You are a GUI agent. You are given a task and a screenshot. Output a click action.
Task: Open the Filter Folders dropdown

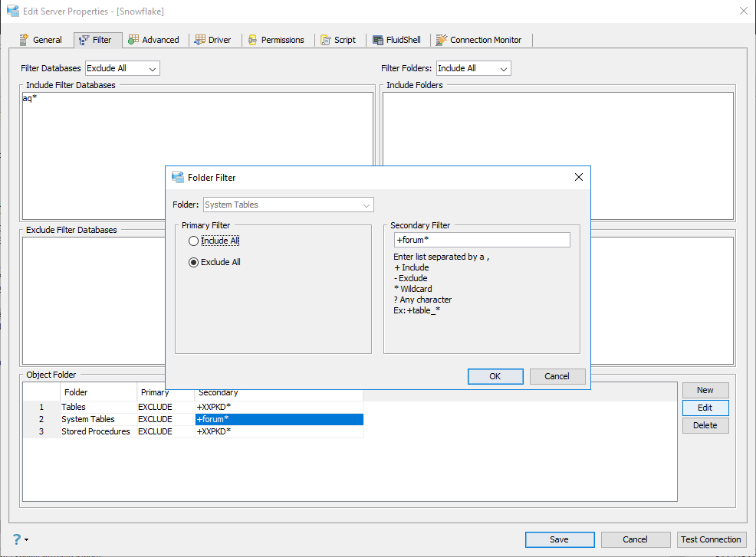point(474,68)
